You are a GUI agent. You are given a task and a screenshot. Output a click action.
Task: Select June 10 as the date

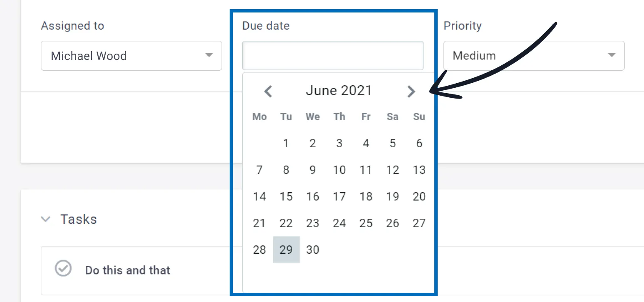tap(339, 170)
